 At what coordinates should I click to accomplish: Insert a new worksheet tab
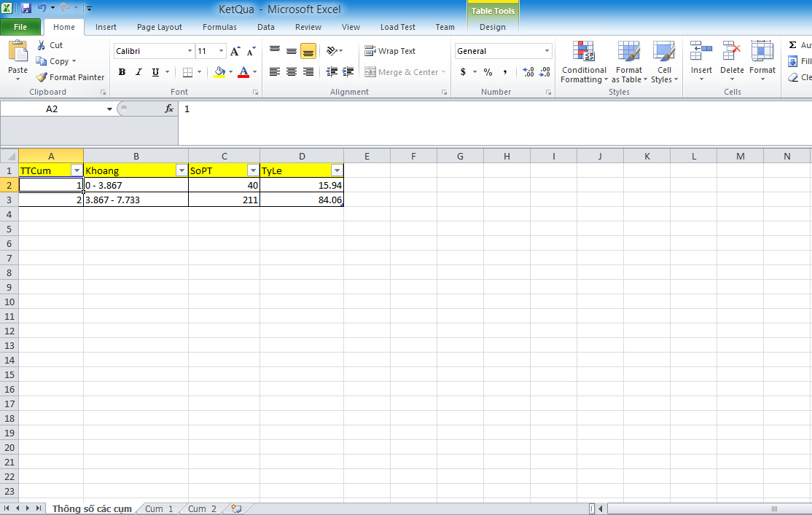click(236, 508)
